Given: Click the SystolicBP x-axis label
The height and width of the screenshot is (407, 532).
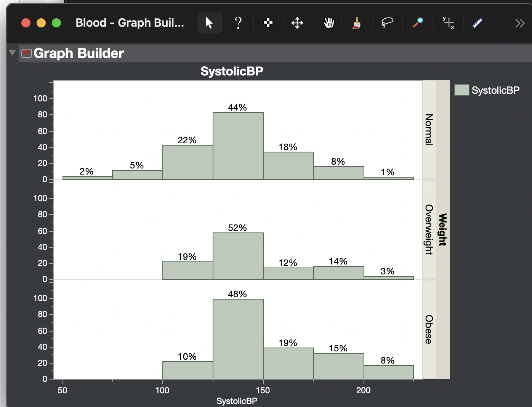Looking at the screenshot, I should (x=237, y=401).
